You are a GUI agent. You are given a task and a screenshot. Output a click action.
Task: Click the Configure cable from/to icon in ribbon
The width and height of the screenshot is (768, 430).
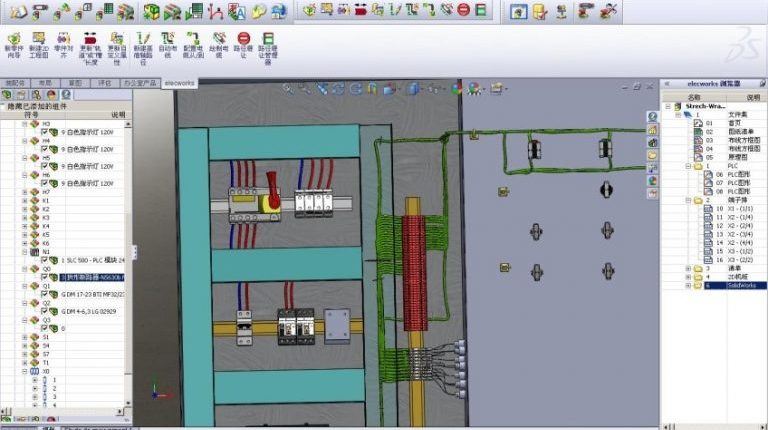tap(193, 38)
